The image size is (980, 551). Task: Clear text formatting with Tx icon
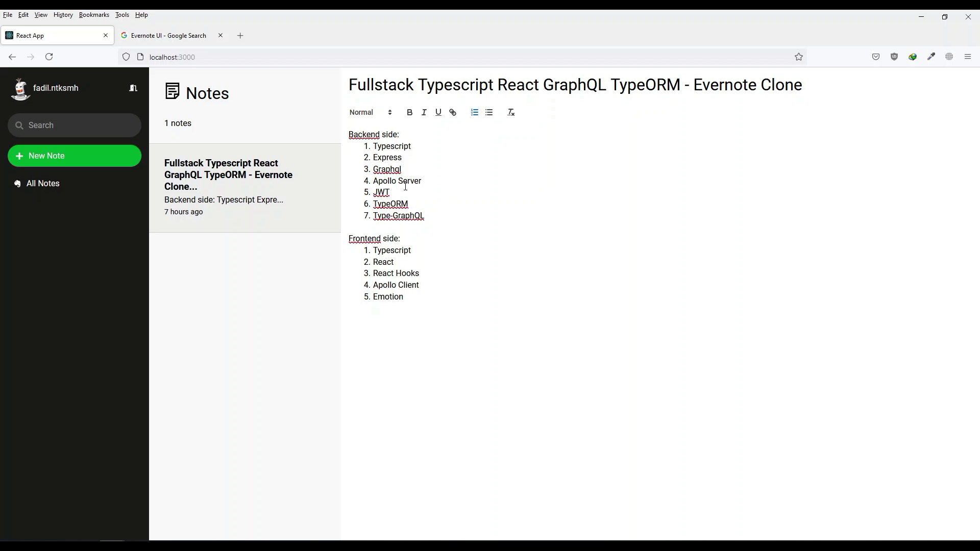pos(511,112)
